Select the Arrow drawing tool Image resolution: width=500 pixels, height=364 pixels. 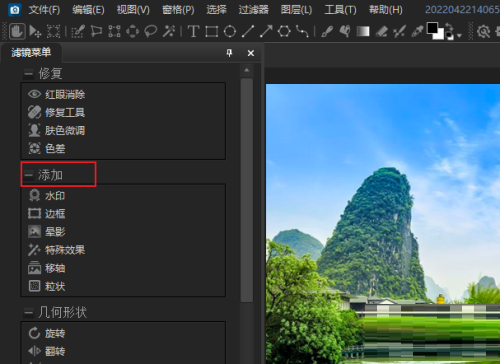pyautogui.click(x=266, y=31)
